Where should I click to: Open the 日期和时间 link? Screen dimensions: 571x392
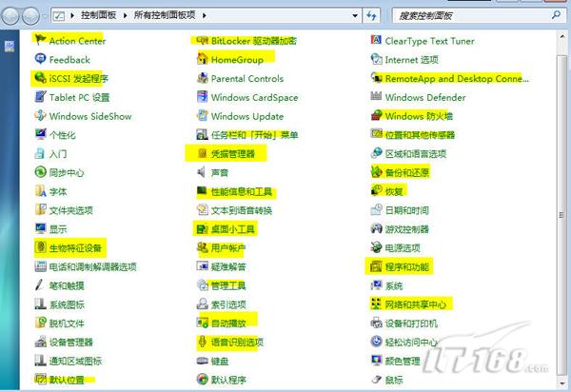[x=406, y=210]
